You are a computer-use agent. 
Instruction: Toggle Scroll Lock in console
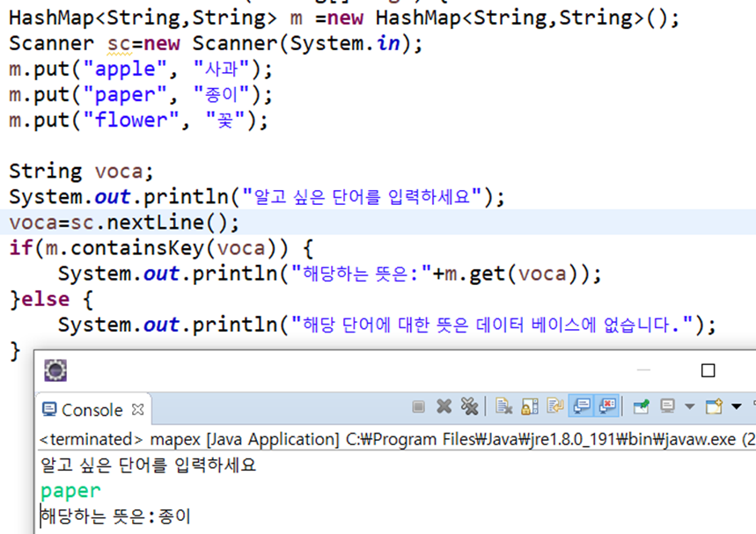[530, 406]
